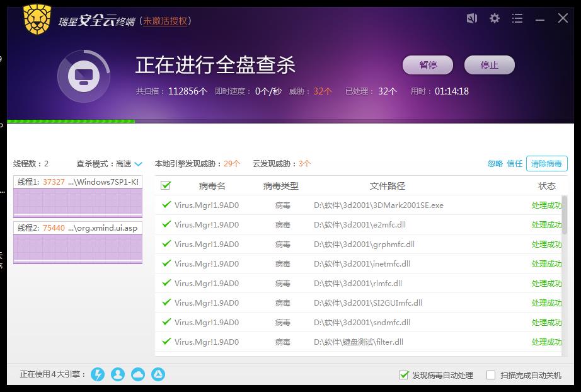Click the threat list vertical scrollbar

565,215
